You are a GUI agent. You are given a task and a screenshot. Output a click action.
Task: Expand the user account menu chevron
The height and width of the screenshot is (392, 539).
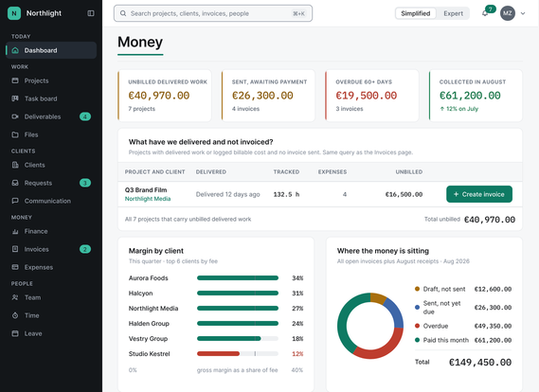pos(523,13)
